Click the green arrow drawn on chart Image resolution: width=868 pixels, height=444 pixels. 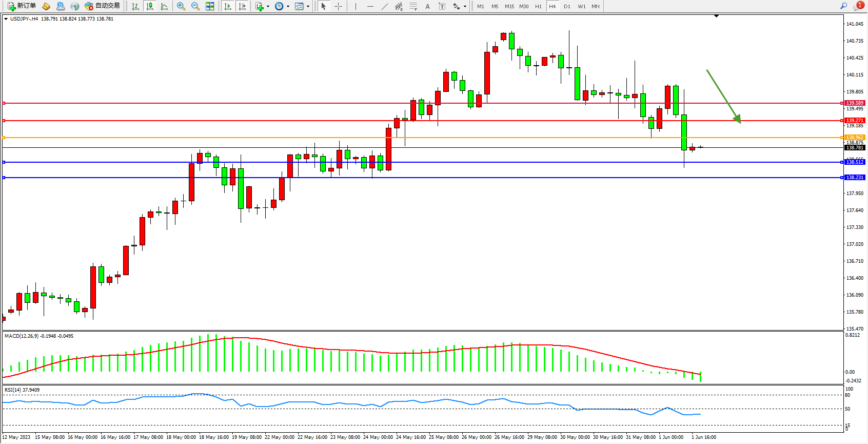(x=723, y=96)
